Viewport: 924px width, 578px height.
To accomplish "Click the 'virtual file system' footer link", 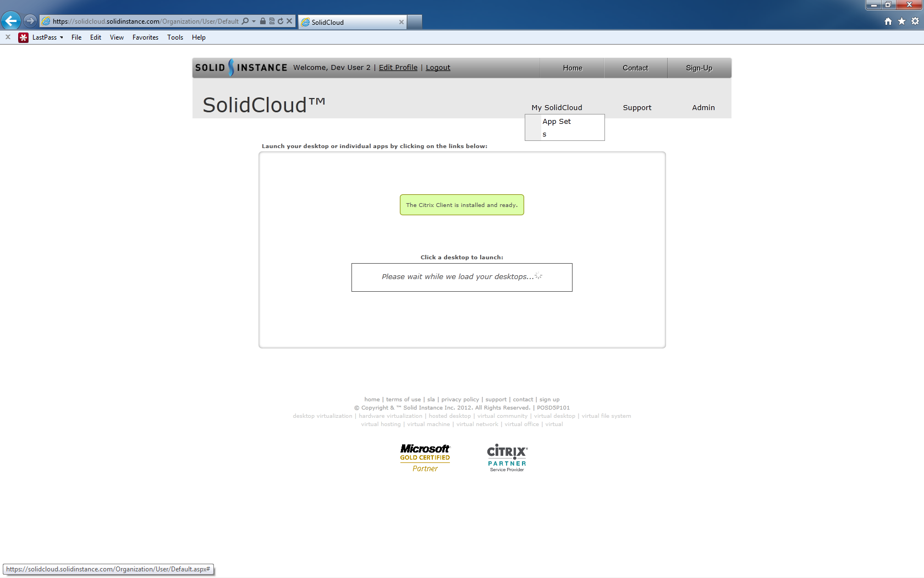I will tap(606, 416).
